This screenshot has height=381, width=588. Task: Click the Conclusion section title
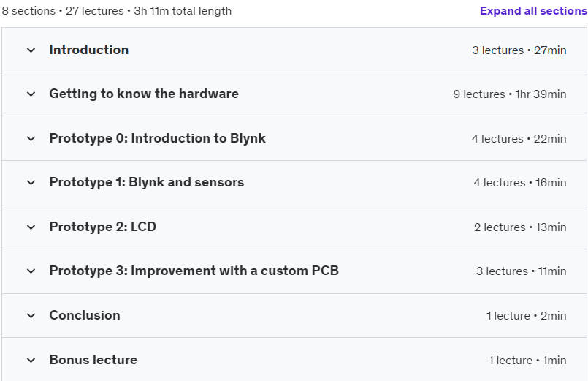(x=85, y=315)
